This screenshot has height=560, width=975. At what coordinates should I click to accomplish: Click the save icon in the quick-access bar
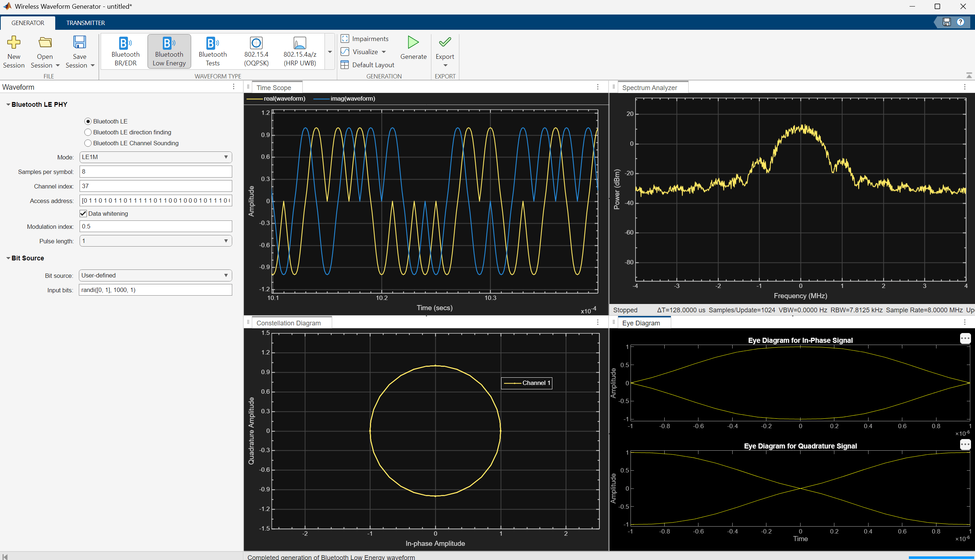pyautogui.click(x=947, y=22)
